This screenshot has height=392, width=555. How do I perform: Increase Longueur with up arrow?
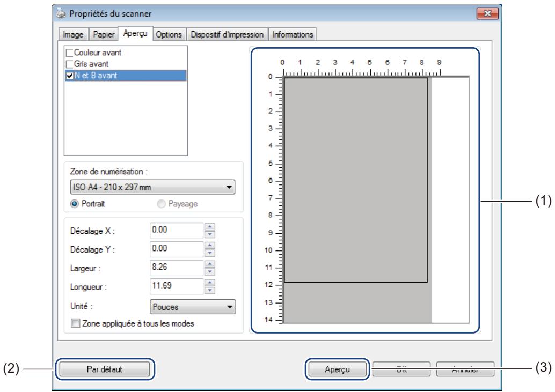[210, 283]
